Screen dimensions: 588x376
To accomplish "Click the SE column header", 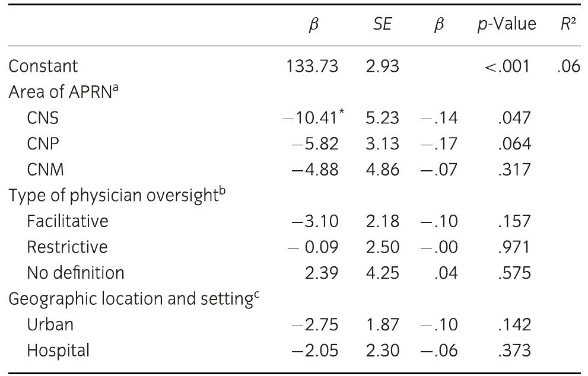I will click(383, 25).
